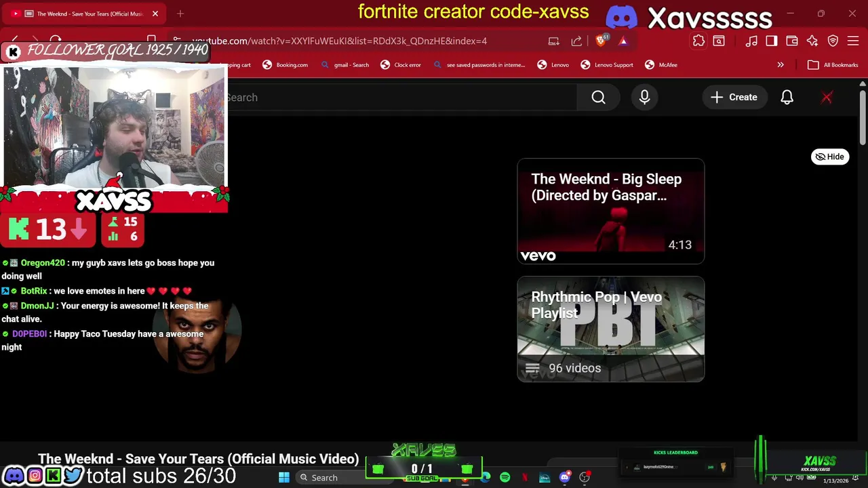Open Brave Rewards triangle icon

(623, 41)
